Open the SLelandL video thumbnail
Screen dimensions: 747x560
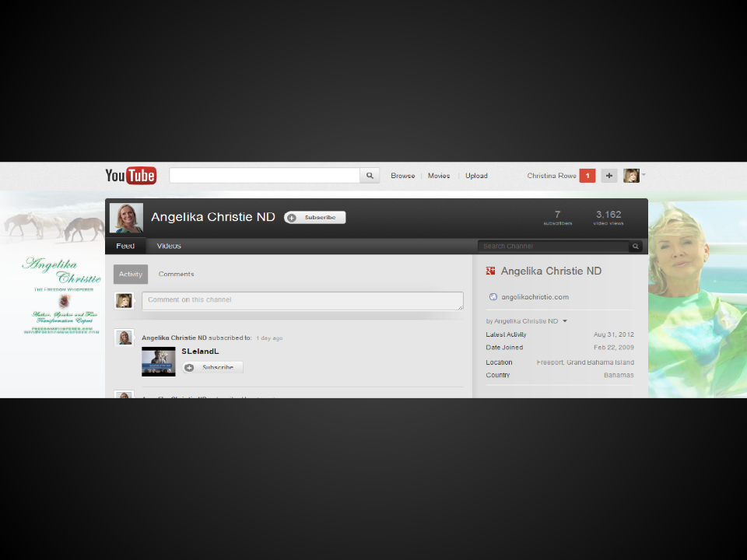pyautogui.click(x=159, y=362)
